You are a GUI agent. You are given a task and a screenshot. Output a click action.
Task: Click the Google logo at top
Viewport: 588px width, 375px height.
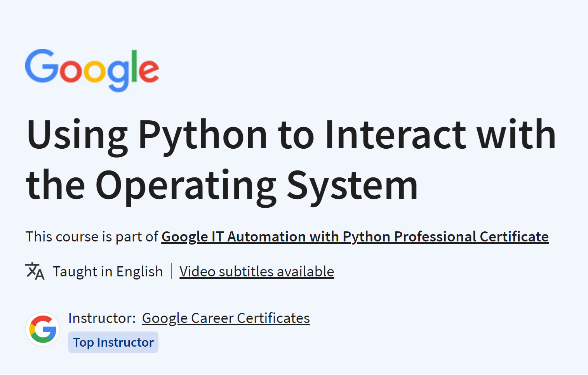[92, 70]
